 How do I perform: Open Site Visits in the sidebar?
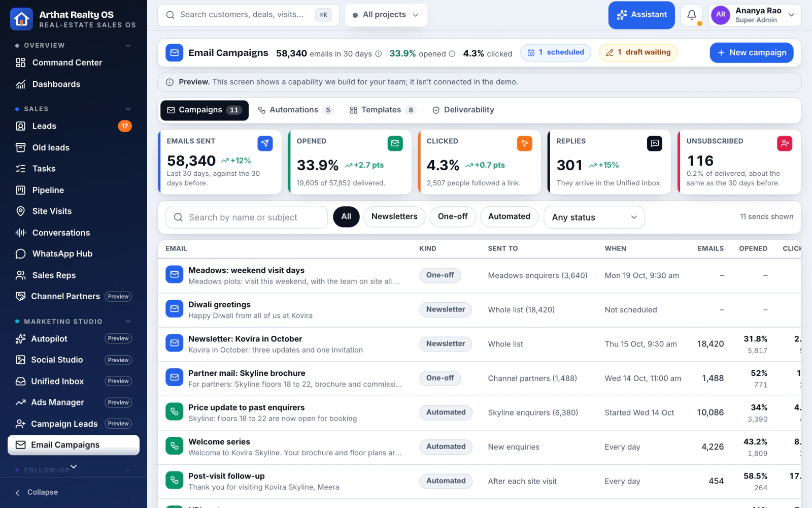(x=74, y=211)
